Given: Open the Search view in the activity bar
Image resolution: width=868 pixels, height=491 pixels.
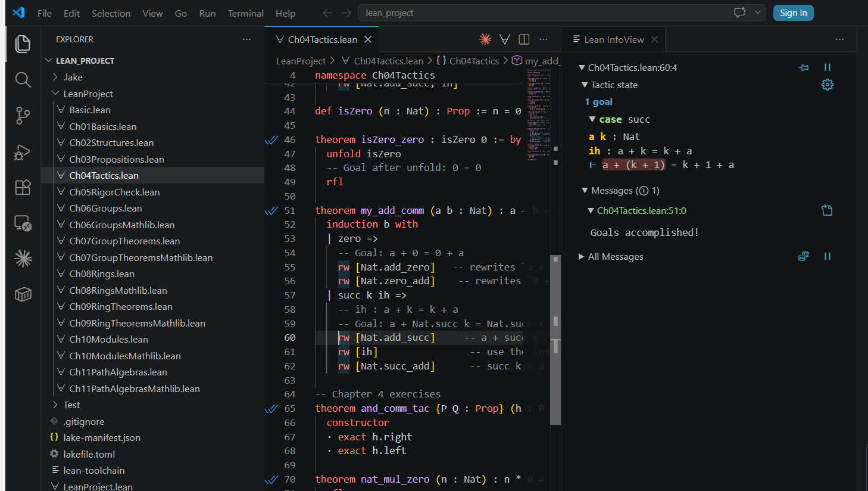Looking at the screenshot, I should [23, 80].
